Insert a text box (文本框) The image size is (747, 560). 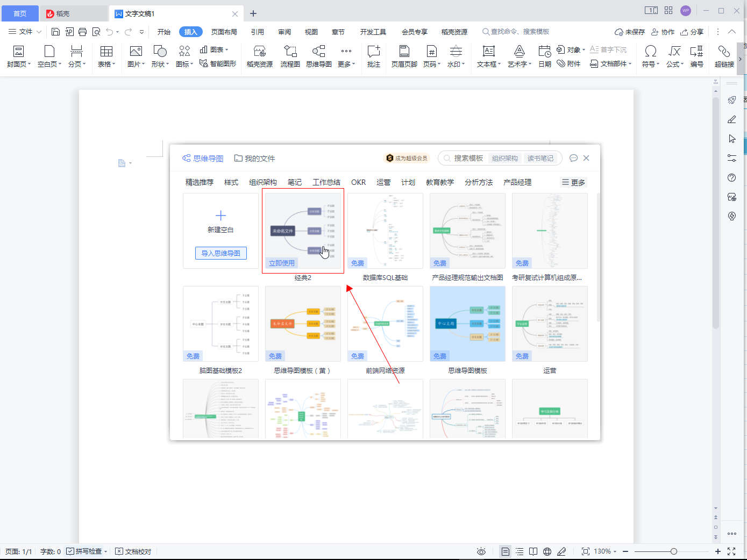tap(489, 56)
